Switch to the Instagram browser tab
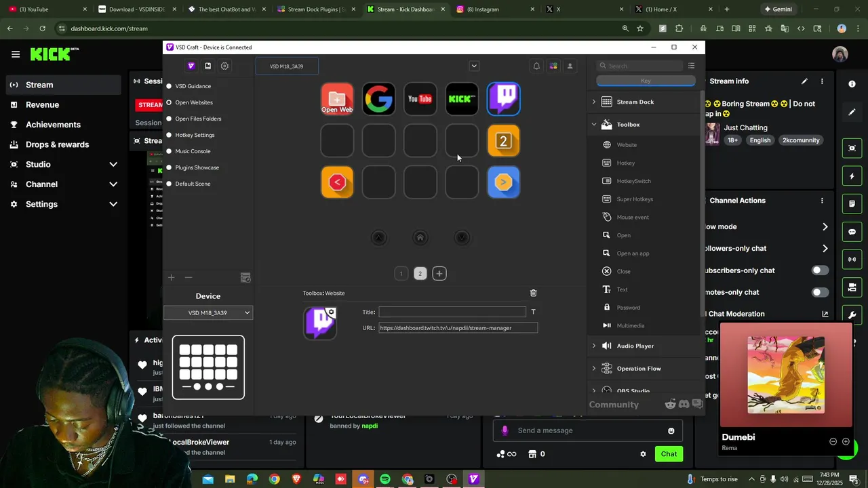 click(x=495, y=9)
